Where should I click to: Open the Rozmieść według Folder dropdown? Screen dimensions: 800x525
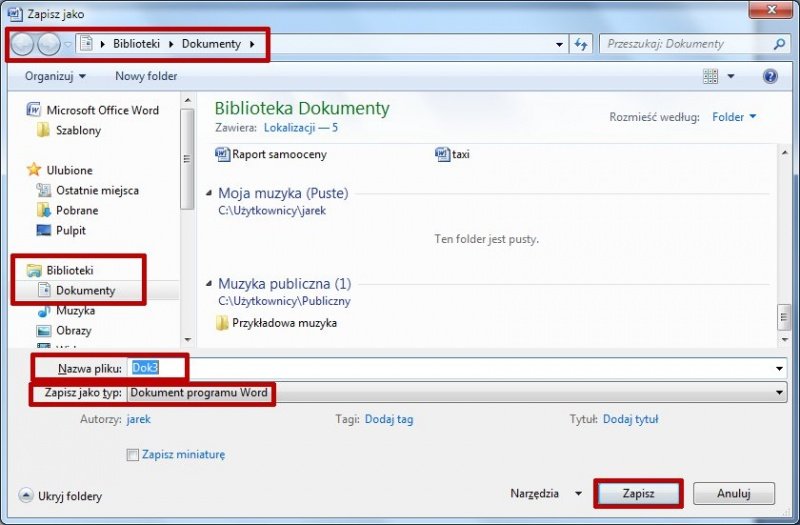[x=734, y=117]
